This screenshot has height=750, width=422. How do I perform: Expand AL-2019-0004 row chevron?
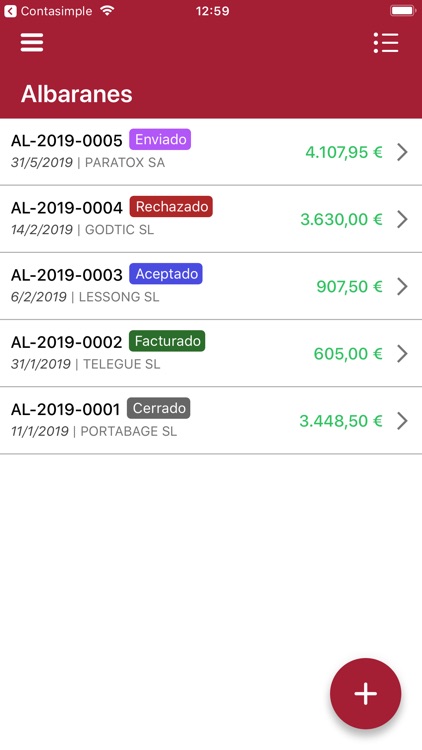click(x=402, y=219)
